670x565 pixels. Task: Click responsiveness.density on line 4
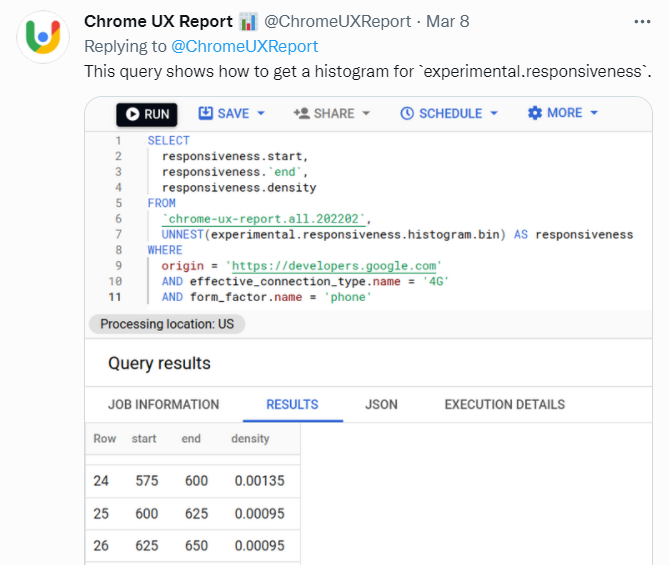click(239, 188)
